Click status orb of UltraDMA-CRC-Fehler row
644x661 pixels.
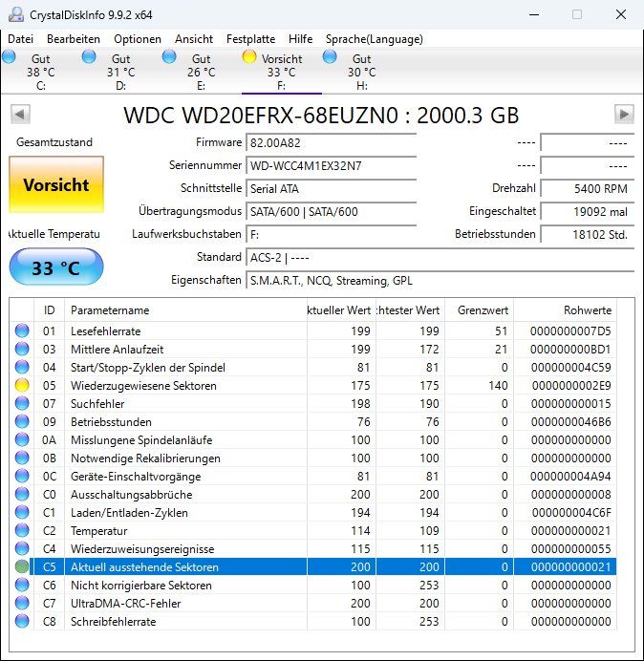pyautogui.click(x=22, y=604)
